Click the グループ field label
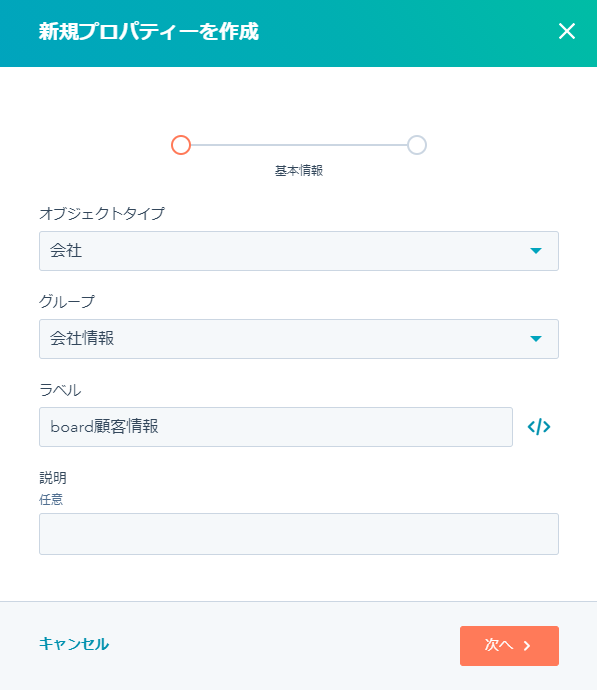 67,301
